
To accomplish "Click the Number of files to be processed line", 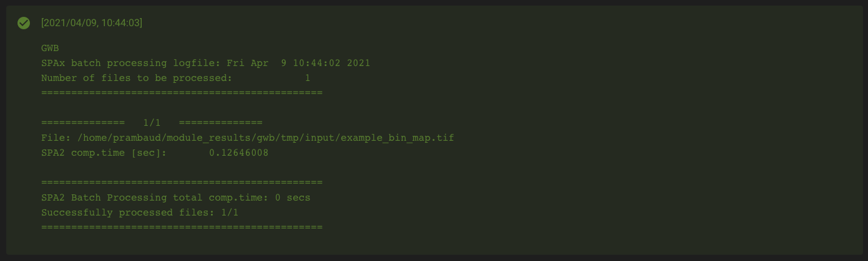I will [175, 78].
